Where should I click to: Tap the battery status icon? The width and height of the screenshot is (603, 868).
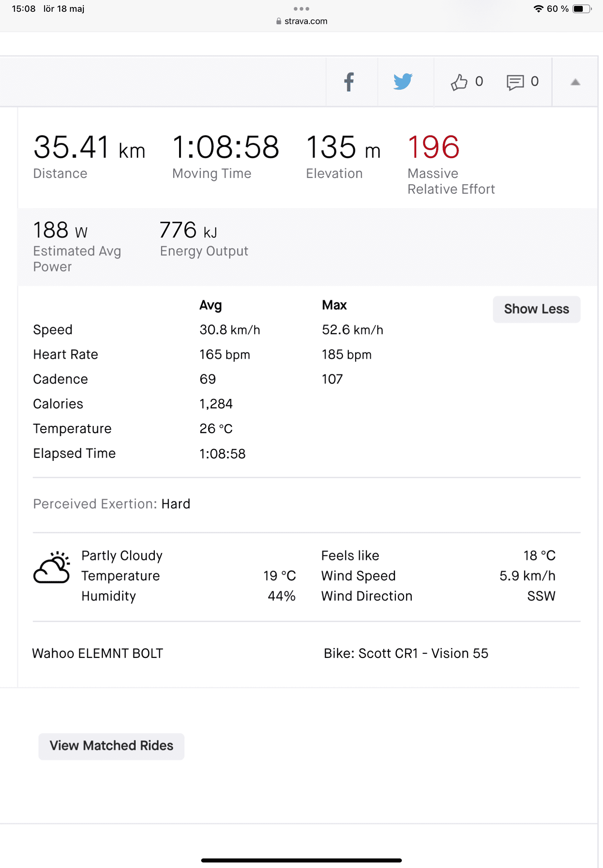(582, 9)
